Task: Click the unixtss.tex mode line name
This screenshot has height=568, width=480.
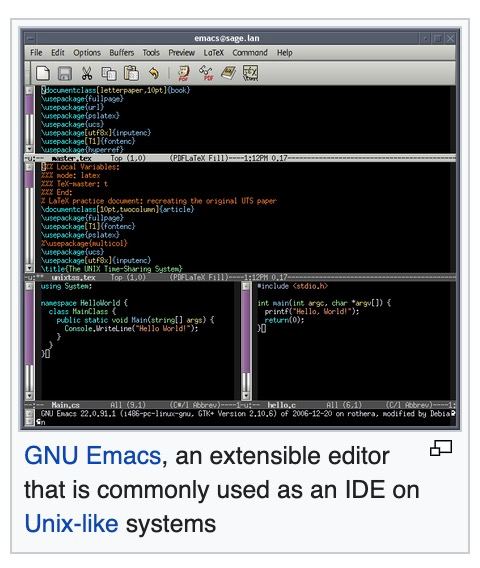Action: click(x=73, y=277)
